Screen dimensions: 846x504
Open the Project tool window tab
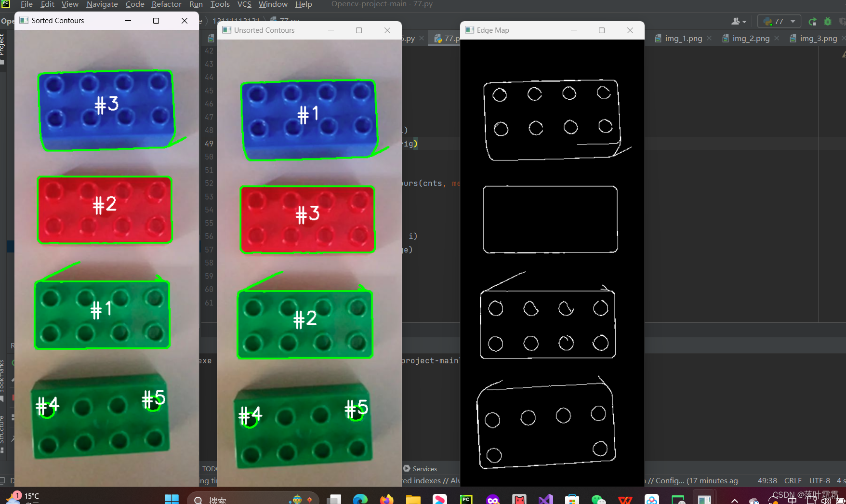point(2,50)
